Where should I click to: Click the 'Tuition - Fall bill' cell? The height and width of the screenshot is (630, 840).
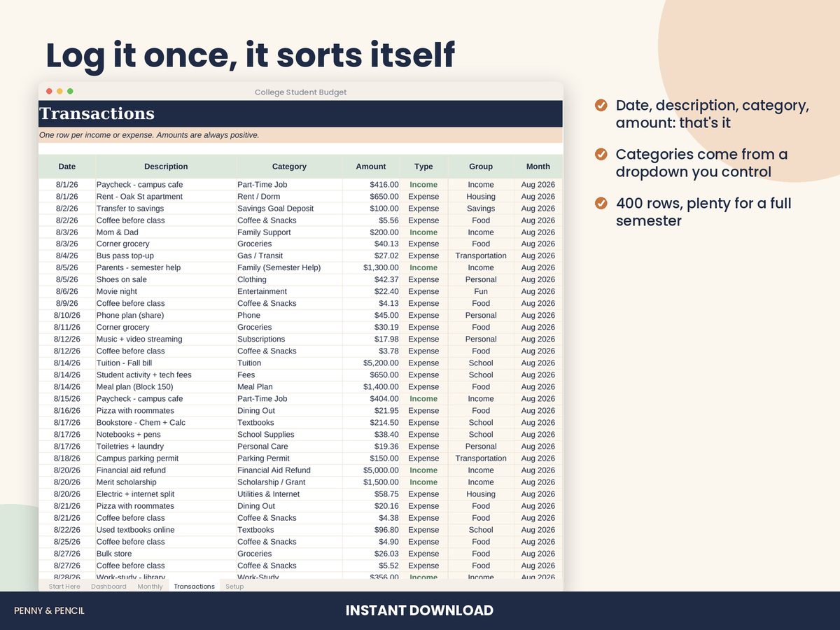[166, 363]
